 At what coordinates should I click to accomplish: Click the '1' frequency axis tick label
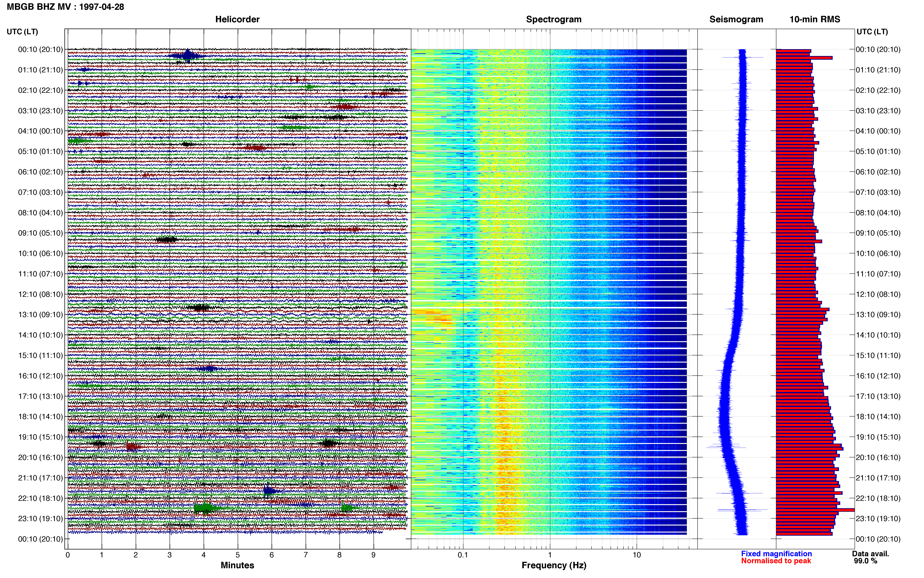[550, 555]
